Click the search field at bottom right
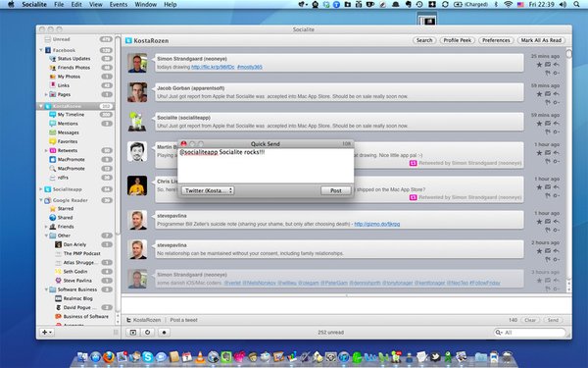 point(529,333)
